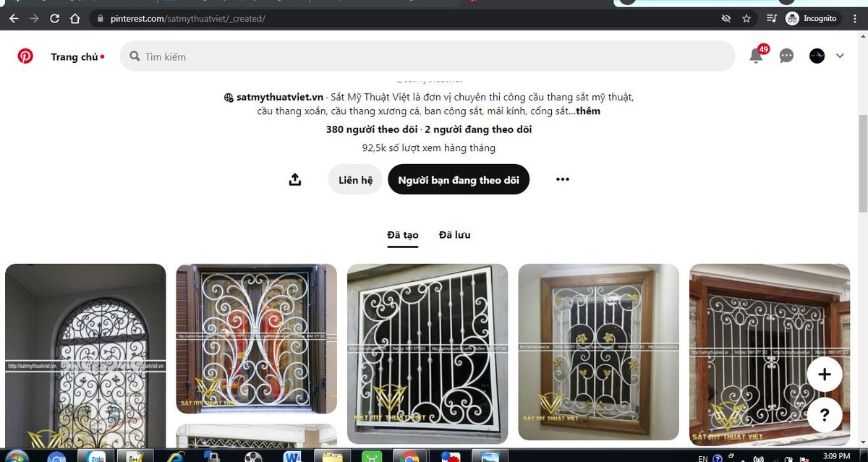Select the Đã tạo tab
Screen dimensions: 868x462
[403, 235]
